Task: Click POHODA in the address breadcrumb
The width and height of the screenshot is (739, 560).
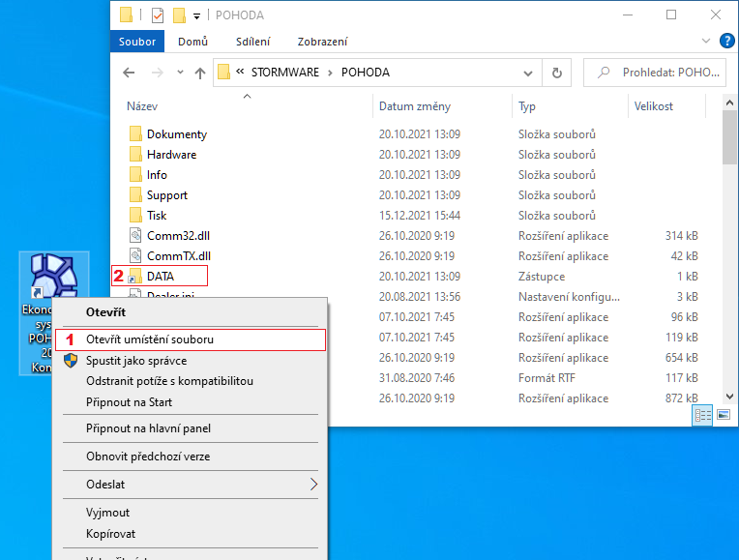Action: click(366, 73)
